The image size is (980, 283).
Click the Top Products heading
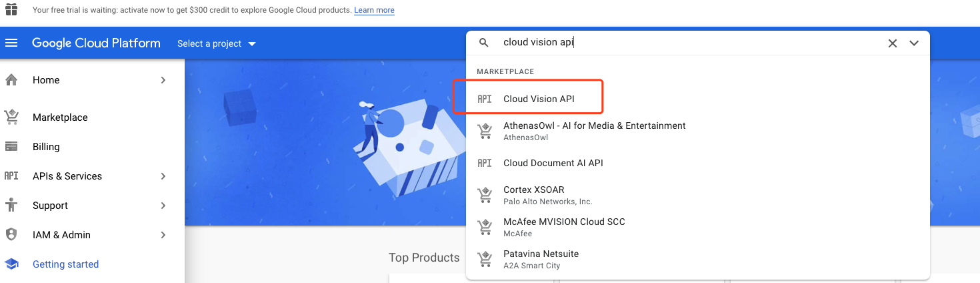click(x=424, y=258)
